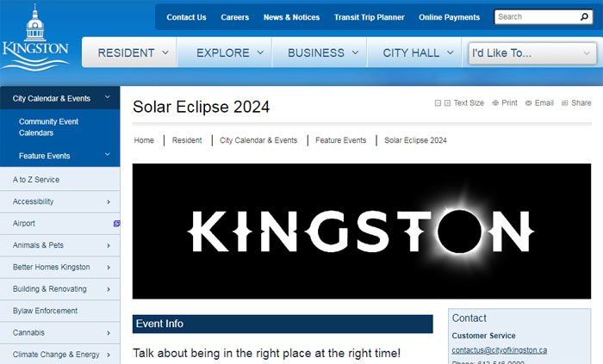
Task: Click the Kingston eclipse banner image
Action: pos(362,231)
